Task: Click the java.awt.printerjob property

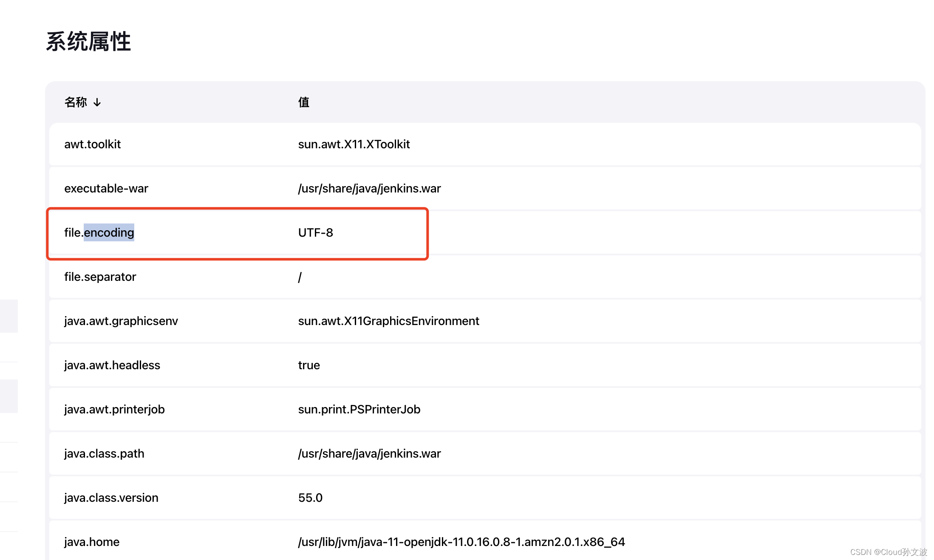Action: click(114, 409)
